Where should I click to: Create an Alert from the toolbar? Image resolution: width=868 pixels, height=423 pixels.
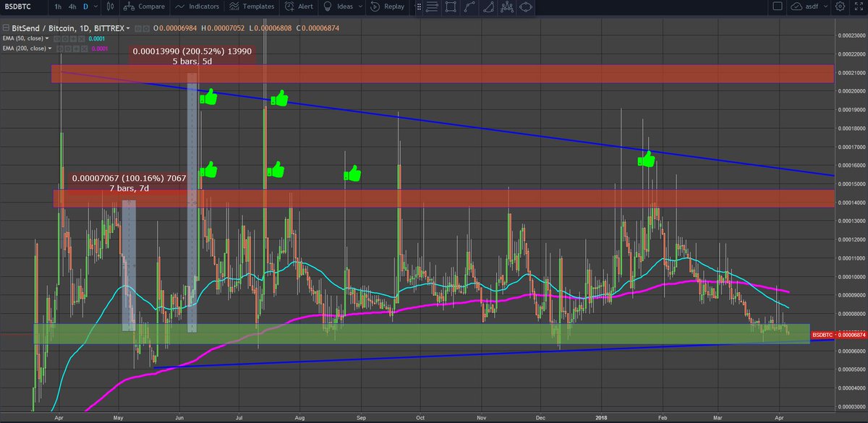tap(297, 7)
